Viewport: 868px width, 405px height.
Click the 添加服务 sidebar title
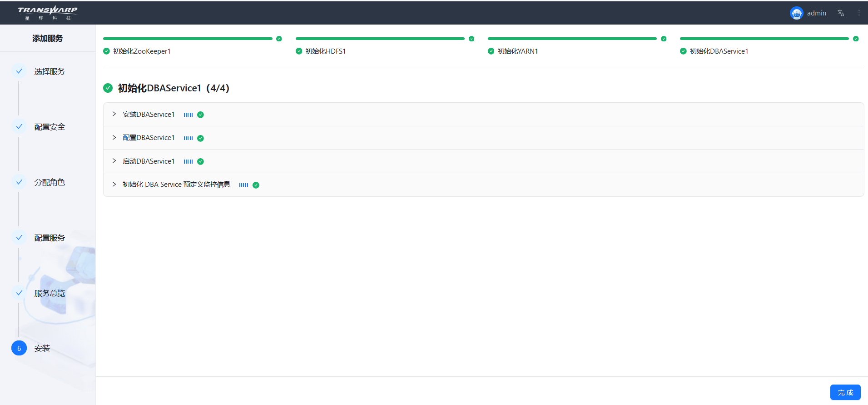click(48, 38)
